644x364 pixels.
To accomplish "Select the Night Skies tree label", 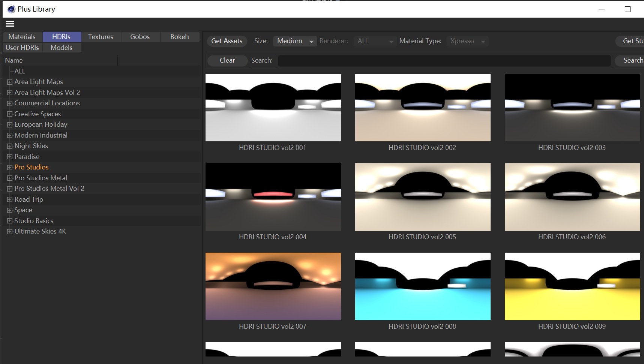I will (x=31, y=146).
